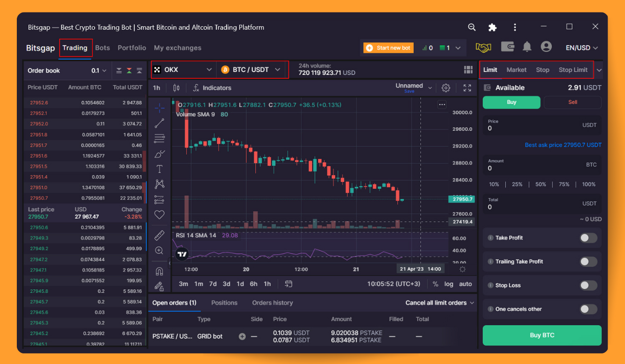The image size is (625, 364).
Task: Open the prediction and measurement tool
Action: pos(160,199)
